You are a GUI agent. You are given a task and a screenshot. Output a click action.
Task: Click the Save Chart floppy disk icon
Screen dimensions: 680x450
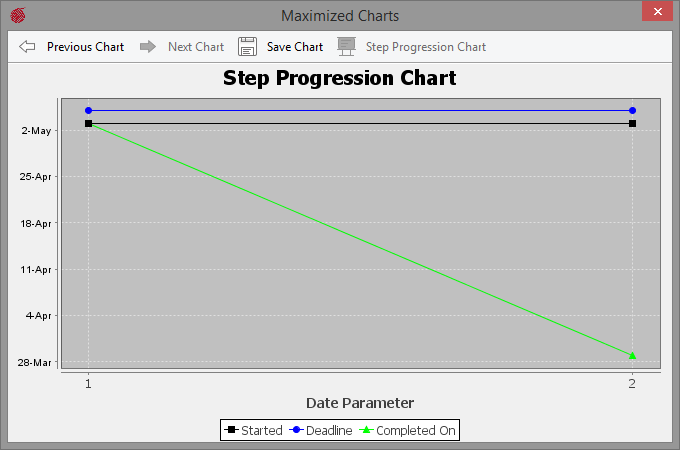click(x=248, y=47)
